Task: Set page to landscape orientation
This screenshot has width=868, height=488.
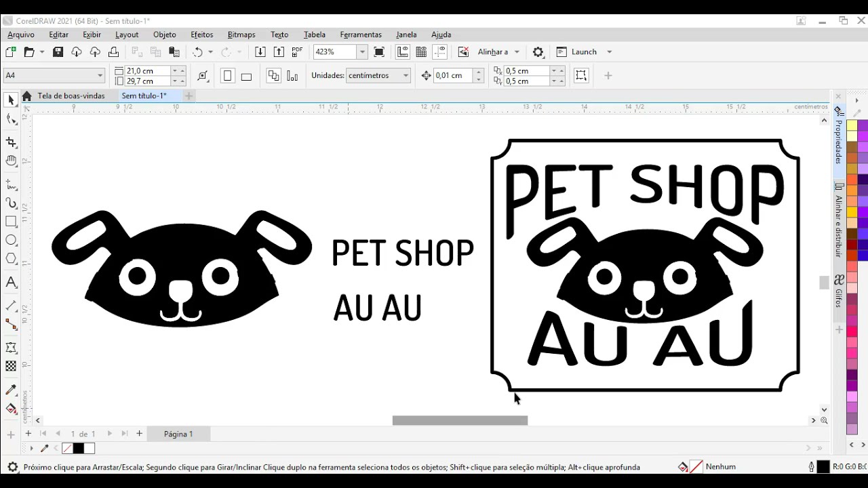Action: 246,76
